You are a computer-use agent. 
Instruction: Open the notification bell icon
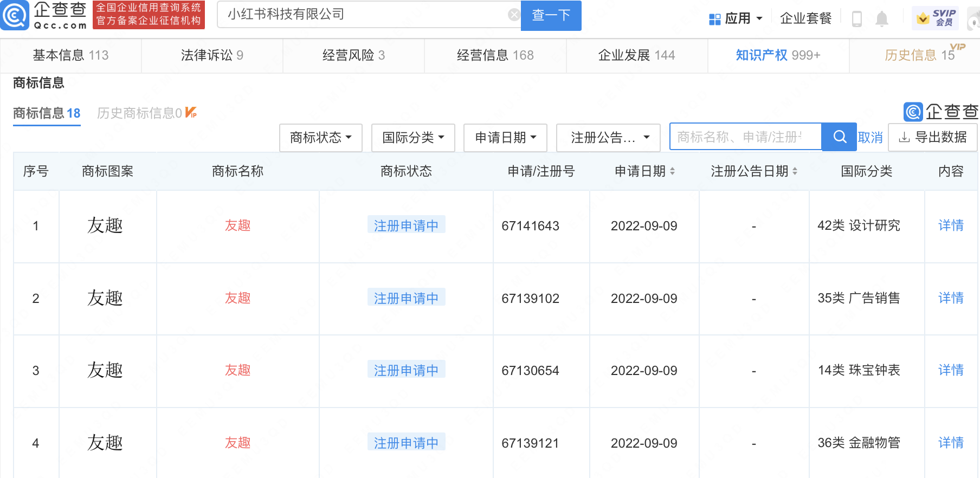click(882, 19)
